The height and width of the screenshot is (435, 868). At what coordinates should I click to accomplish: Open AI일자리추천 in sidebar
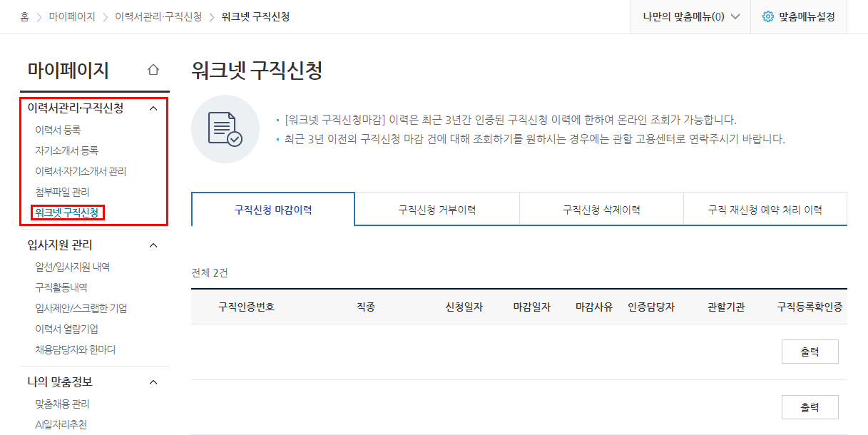[61, 424]
